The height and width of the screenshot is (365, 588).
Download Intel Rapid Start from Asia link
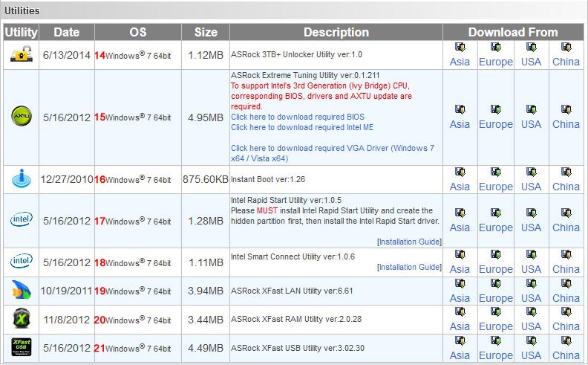[x=460, y=227]
